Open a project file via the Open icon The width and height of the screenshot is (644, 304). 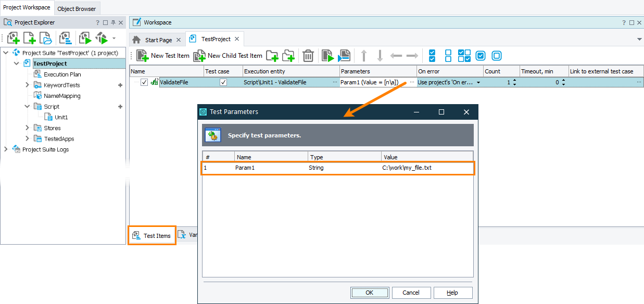click(x=45, y=39)
